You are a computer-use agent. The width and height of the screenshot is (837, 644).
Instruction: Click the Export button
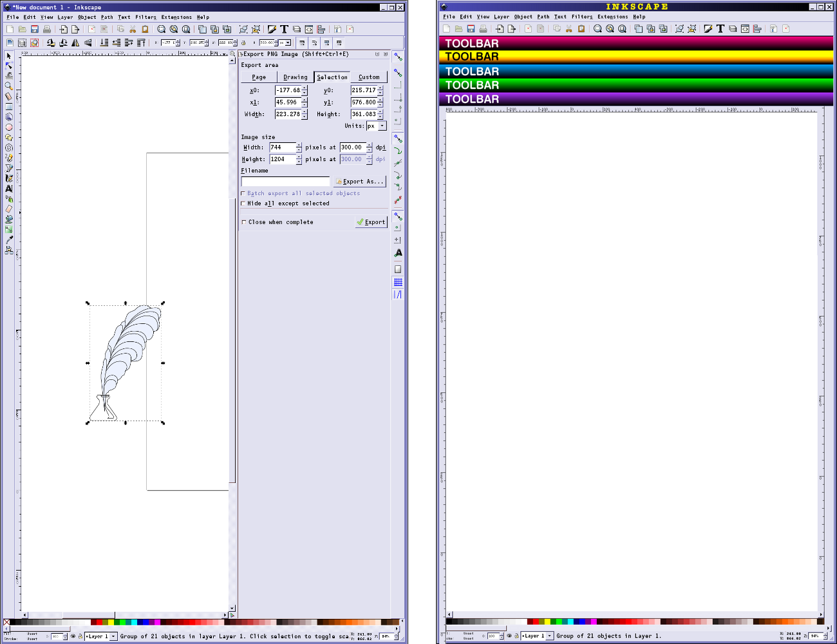click(371, 222)
